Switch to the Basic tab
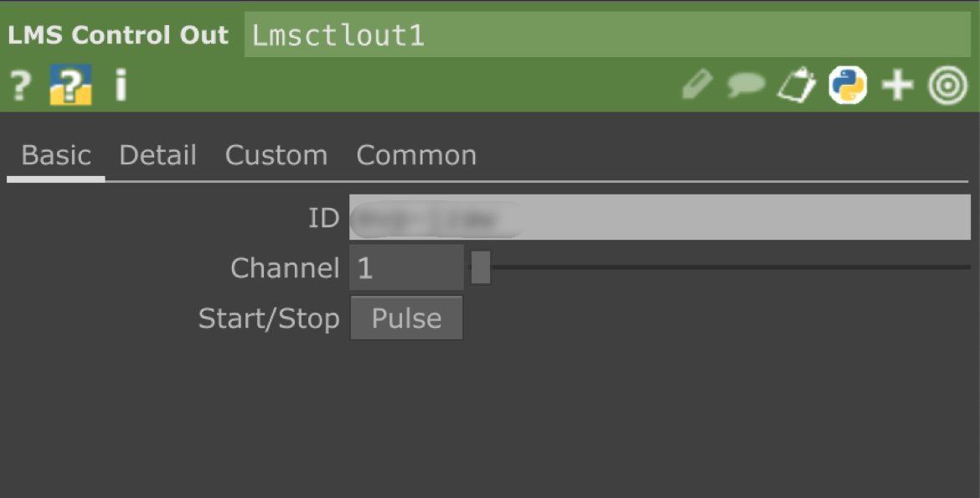 (x=56, y=156)
